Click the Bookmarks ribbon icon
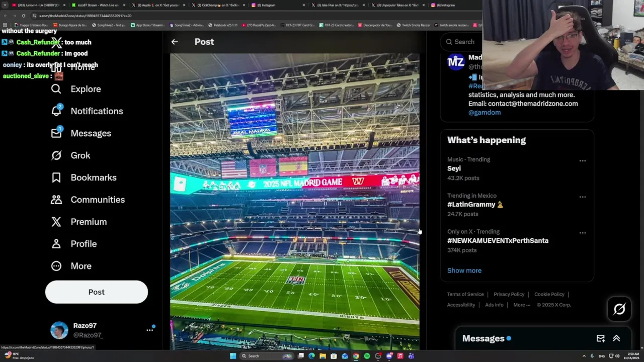Image resolution: width=644 pixels, height=362 pixels. pyautogui.click(x=56, y=177)
